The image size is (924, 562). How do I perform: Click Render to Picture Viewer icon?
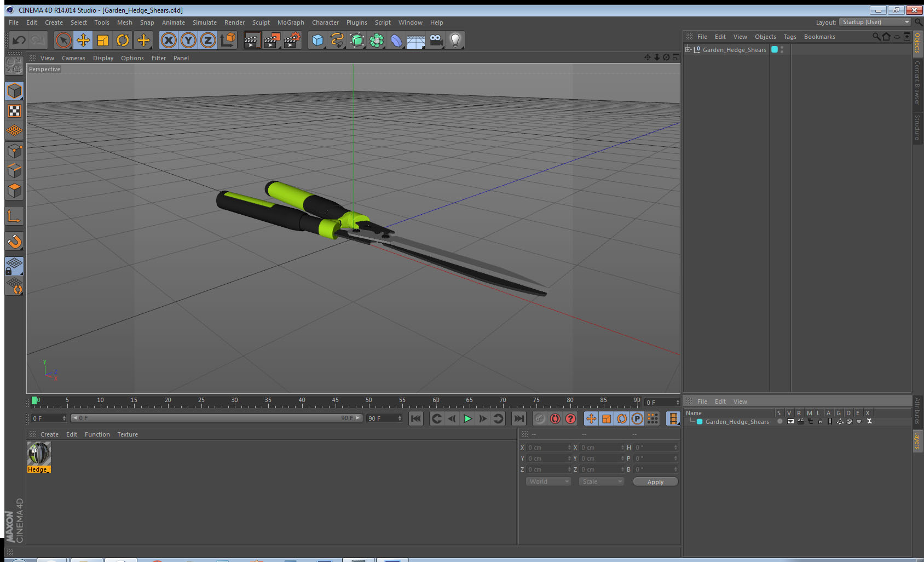272,40
